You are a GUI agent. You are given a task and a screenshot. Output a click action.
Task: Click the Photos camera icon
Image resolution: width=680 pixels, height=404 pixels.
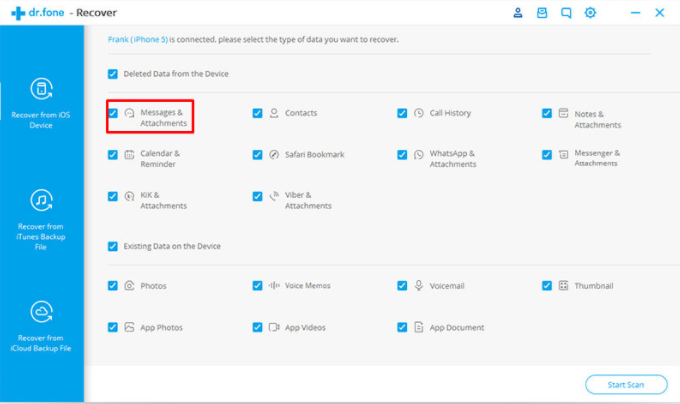click(129, 285)
